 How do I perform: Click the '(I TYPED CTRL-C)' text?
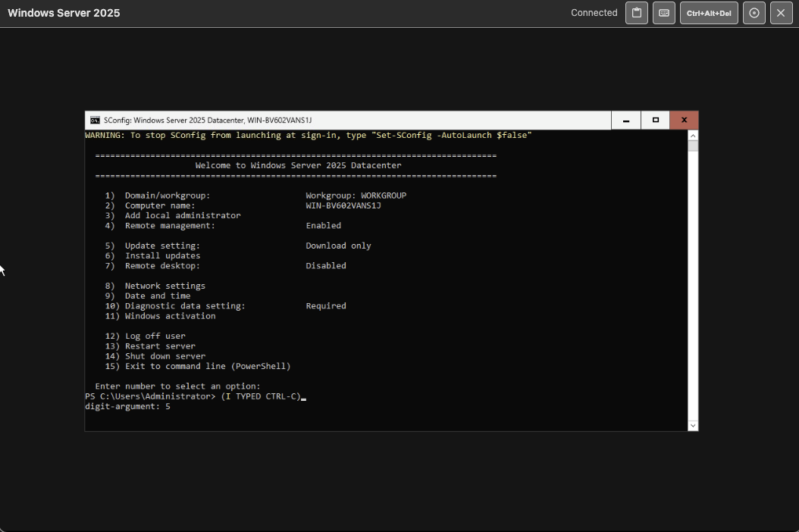tap(261, 396)
